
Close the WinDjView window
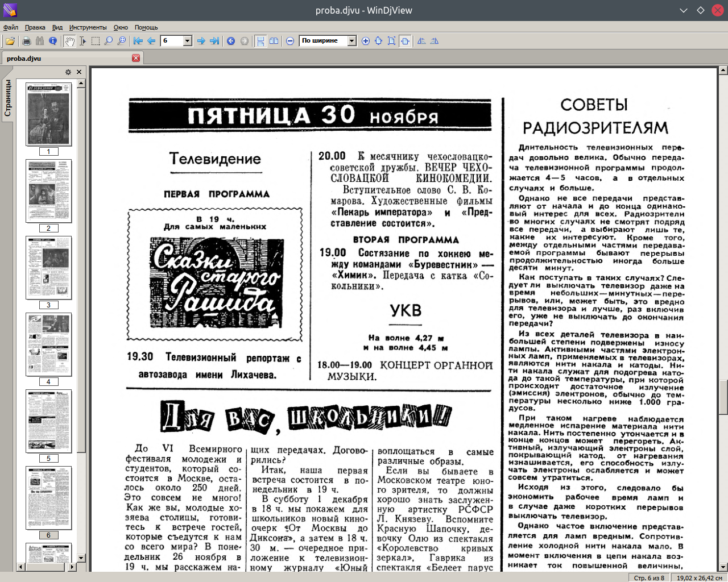coord(718,10)
